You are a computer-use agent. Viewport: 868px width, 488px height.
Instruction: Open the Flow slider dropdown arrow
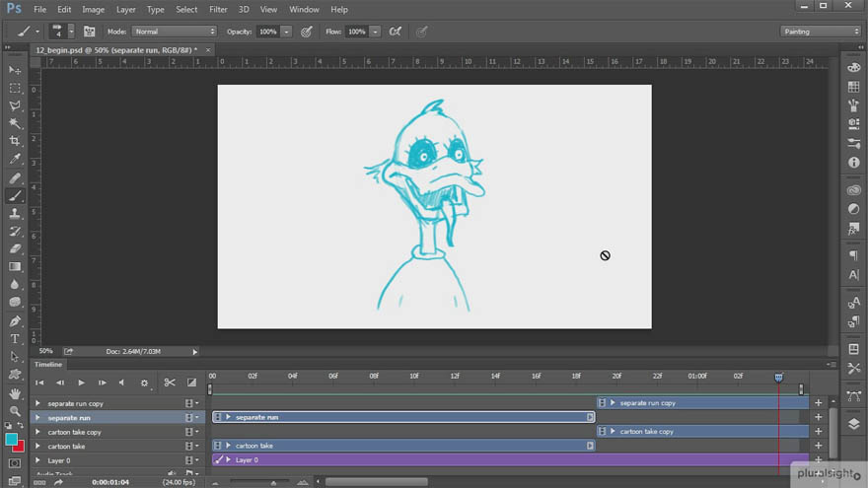coord(376,32)
